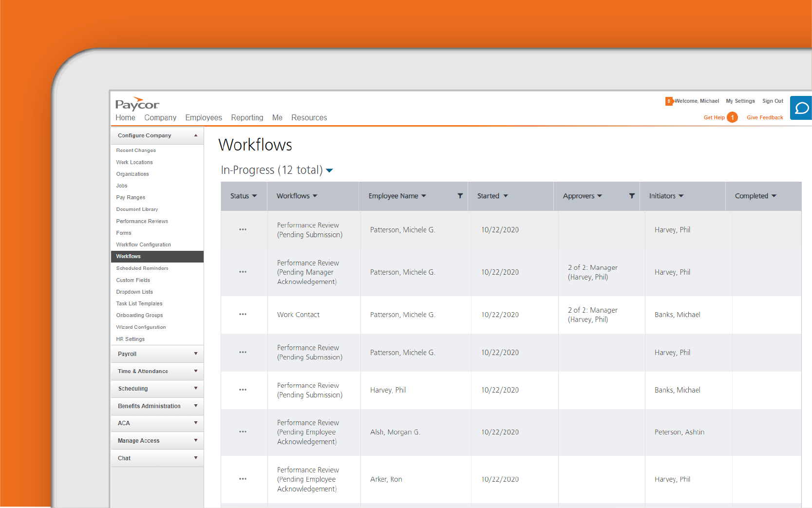Image resolution: width=812 pixels, height=508 pixels.
Task: Open the Me menu
Action: point(277,118)
